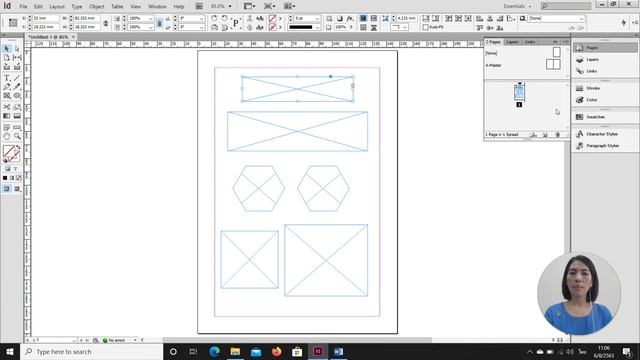
Task: Toggle constrain scale proportions link
Action: click(x=159, y=23)
